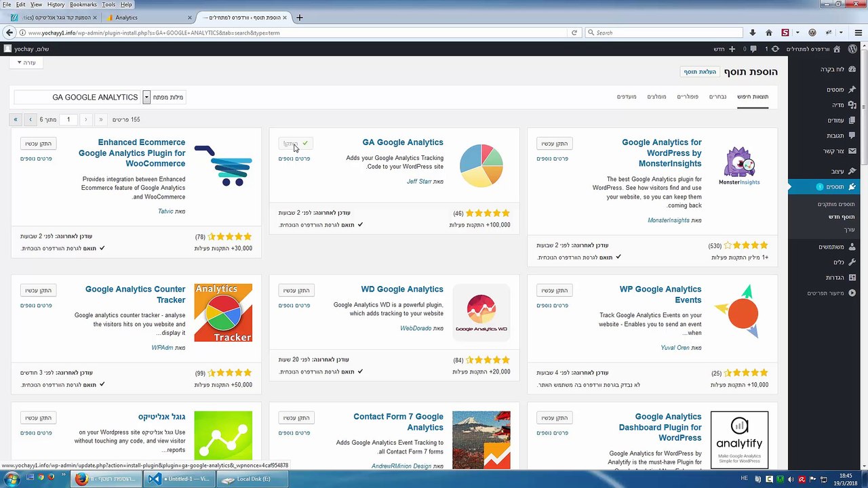Click the New (חדש) plus in admin bar
868x488 pixels.
pos(724,49)
